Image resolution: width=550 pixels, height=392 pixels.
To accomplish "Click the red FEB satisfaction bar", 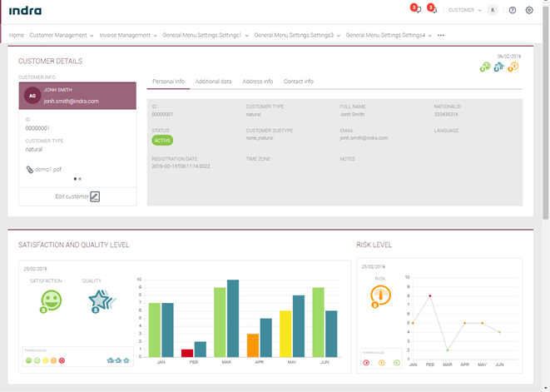I will pos(187,353).
